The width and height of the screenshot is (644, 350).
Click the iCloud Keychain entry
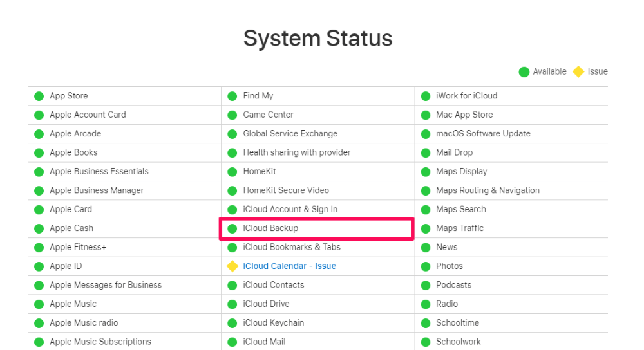[274, 323]
